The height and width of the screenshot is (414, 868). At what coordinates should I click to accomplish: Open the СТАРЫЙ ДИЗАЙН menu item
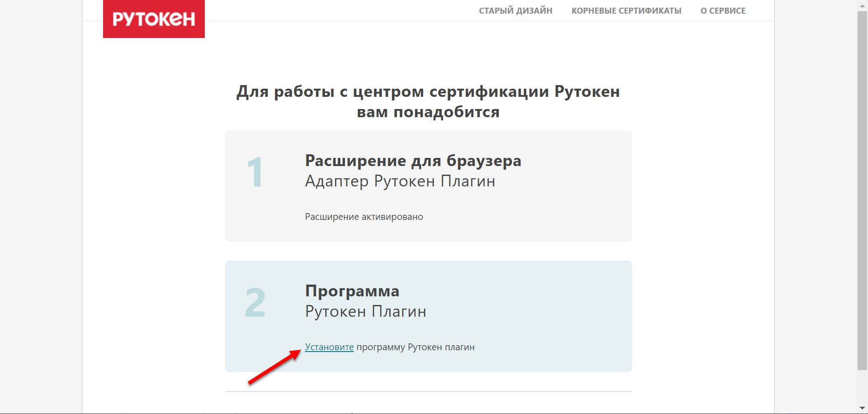coord(515,10)
